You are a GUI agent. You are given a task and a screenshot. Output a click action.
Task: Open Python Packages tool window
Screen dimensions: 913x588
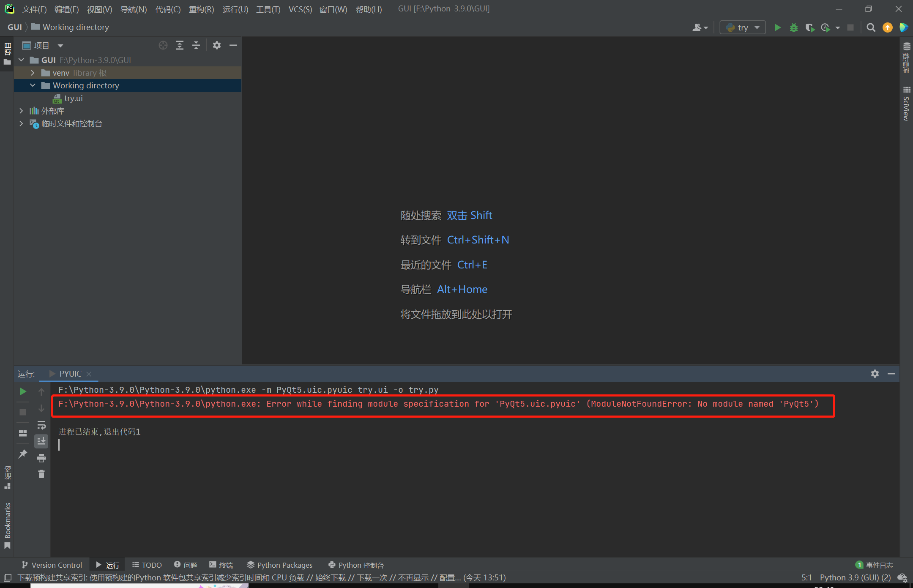click(280, 565)
